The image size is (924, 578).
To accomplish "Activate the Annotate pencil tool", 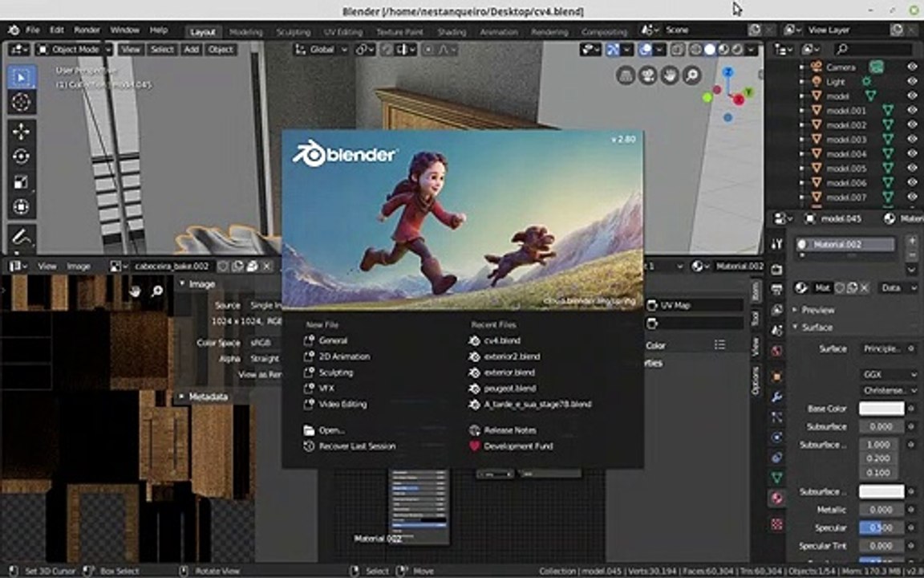I will click(x=21, y=236).
